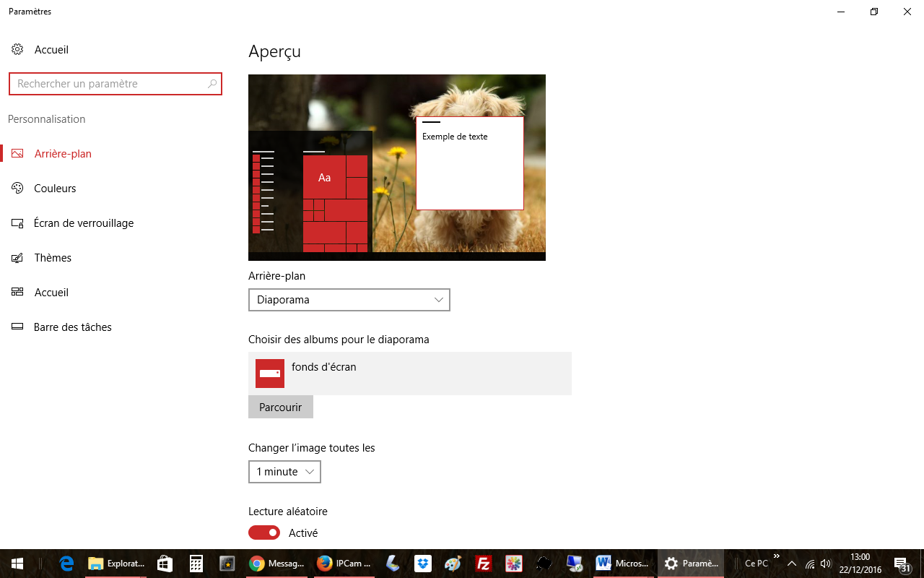Click the Écran de verrouillage icon
The height and width of the screenshot is (578, 924).
(18, 223)
